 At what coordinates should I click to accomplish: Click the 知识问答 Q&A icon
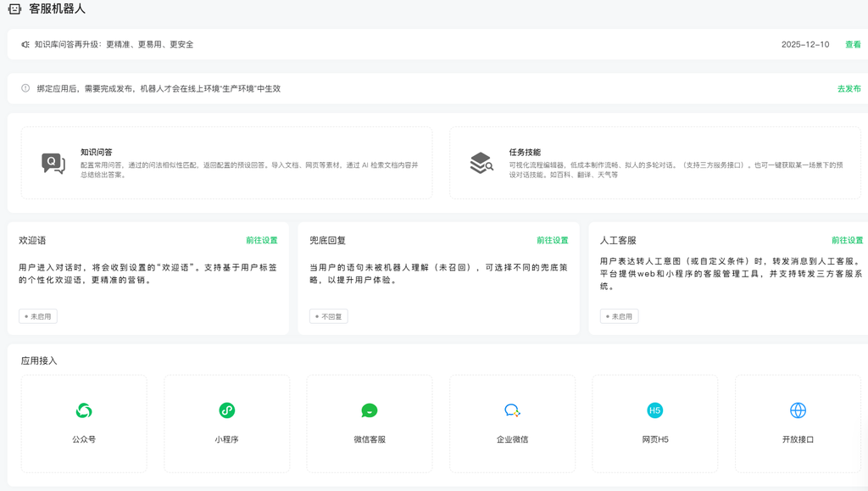pos(53,164)
